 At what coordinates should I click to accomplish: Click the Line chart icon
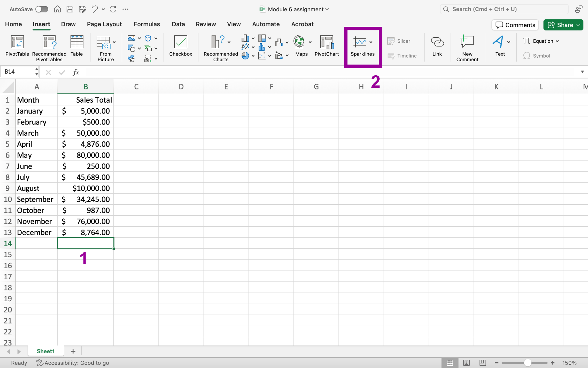[x=245, y=47]
